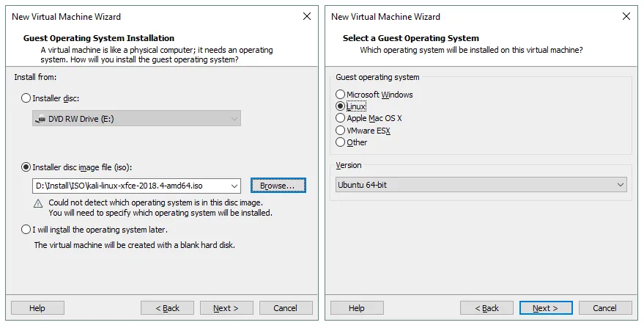Choose Apple Mac OS X option
The width and height of the screenshot is (644, 325).
tap(340, 118)
